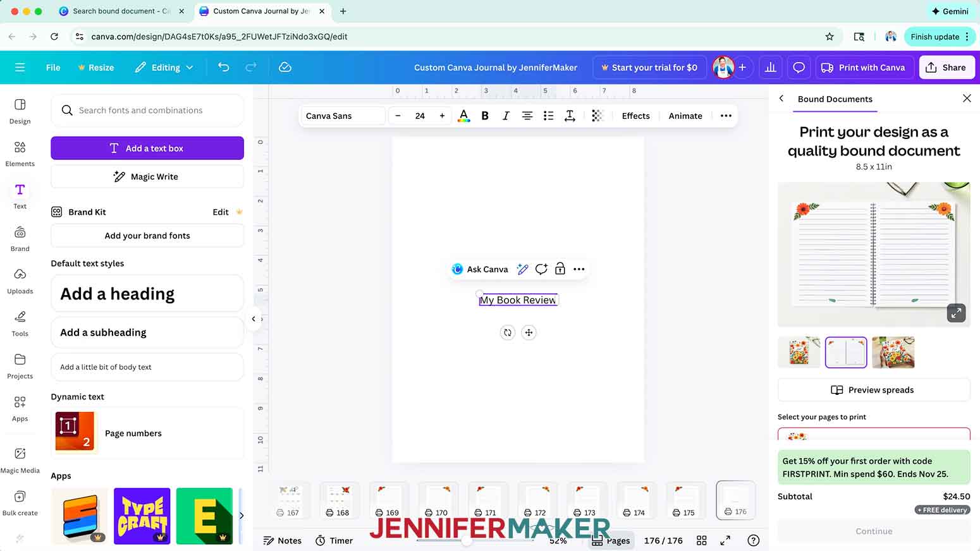Edit the Brand Kit
This screenshot has height=551, width=980.
tap(221, 212)
